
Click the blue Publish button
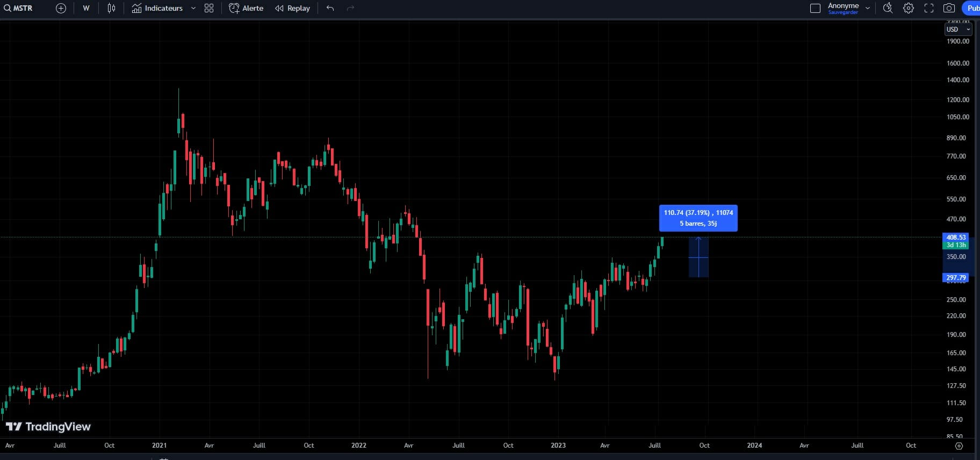point(971,8)
